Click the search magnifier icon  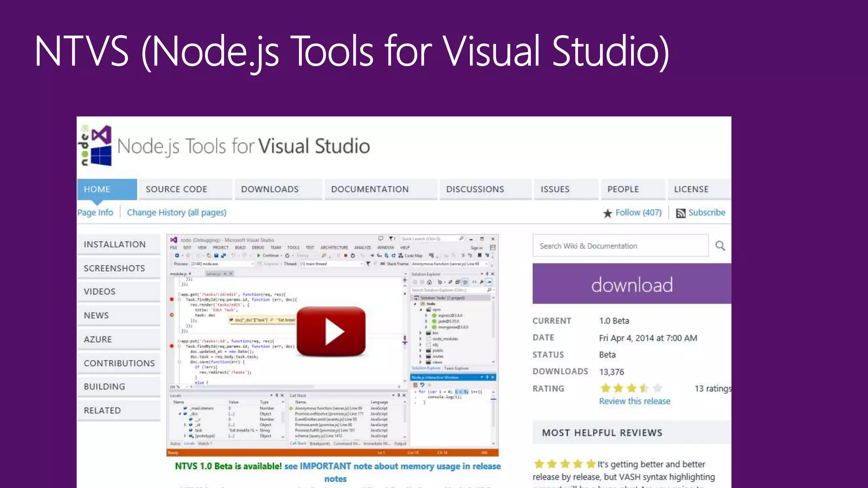click(720, 246)
